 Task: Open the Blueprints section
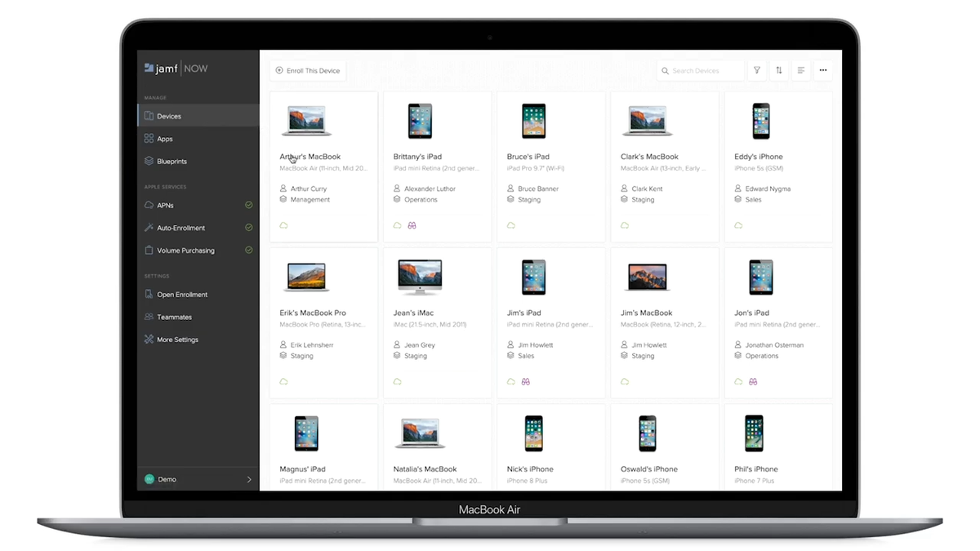tap(173, 161)
